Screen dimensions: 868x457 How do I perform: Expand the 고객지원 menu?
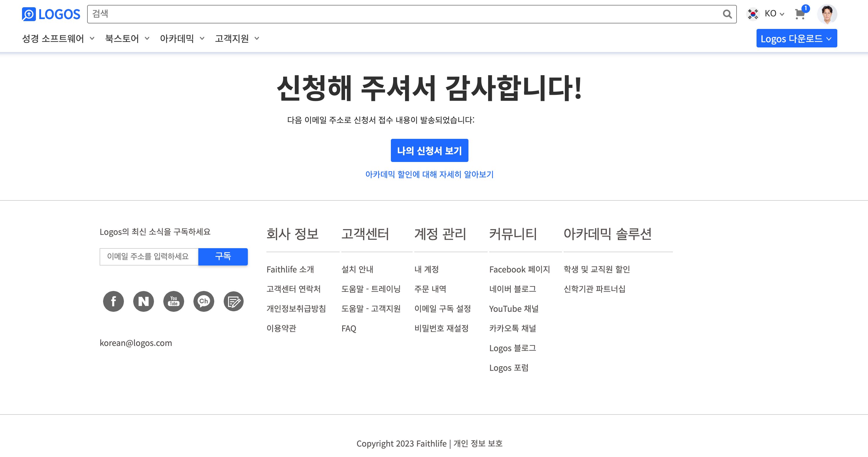pos(237,38)
